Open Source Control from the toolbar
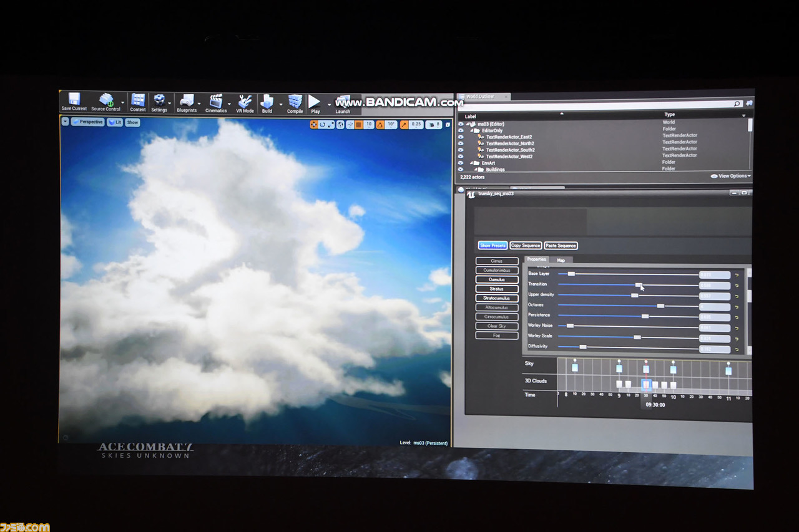This screenshot has height=532, width=799. 106,100
